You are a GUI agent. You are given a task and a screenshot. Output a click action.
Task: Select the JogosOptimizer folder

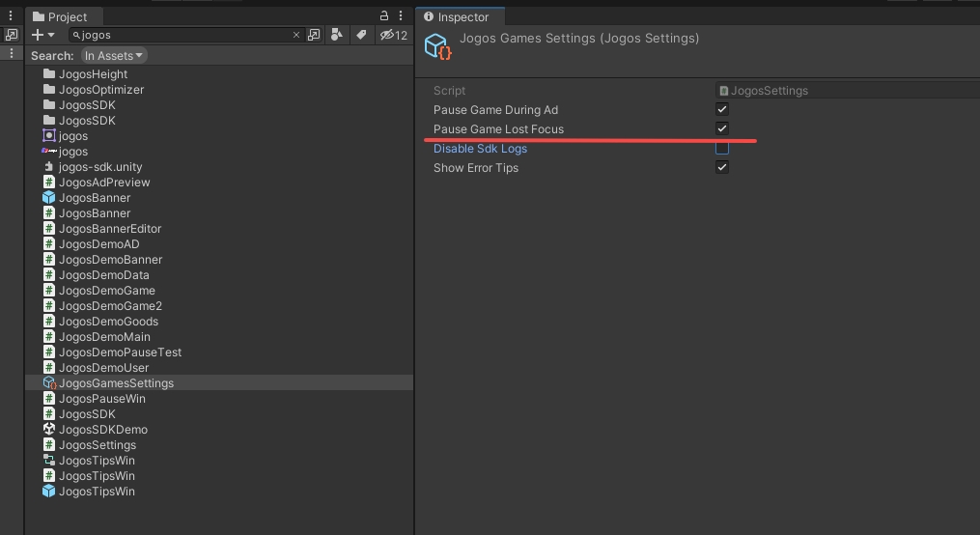click(100, 90)
